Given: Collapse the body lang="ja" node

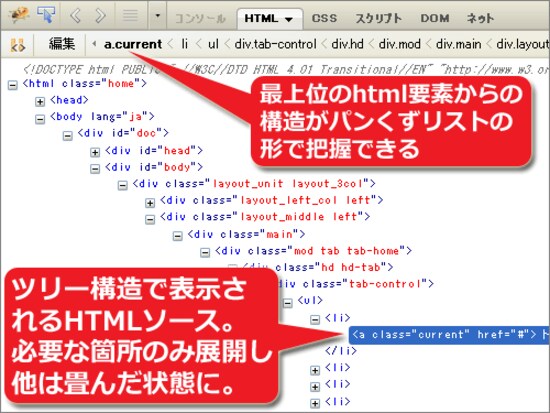Looking at the screenshot, I should pyautogui.click(x=40, y=119).
